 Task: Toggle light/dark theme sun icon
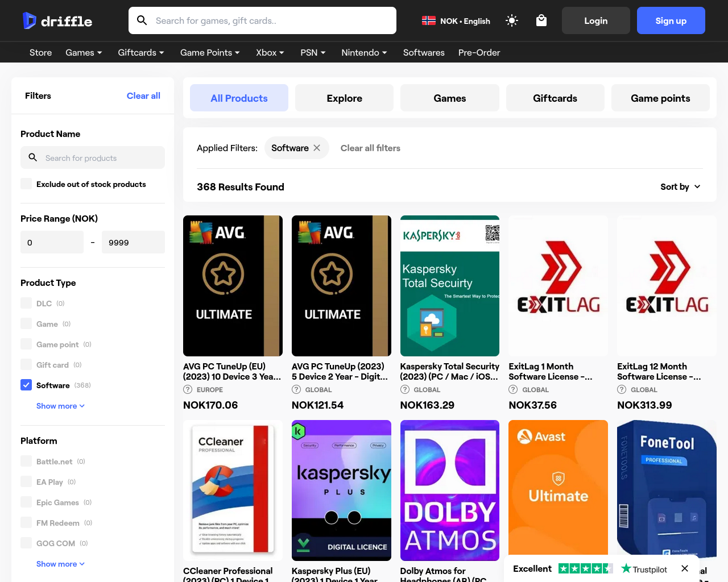[x=512, y=20]
